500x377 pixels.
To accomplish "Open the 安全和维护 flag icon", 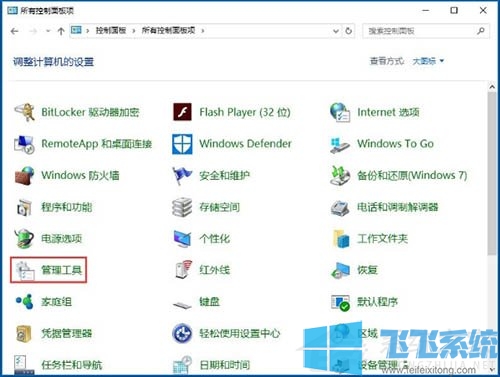I will click(x=182, y=175).
